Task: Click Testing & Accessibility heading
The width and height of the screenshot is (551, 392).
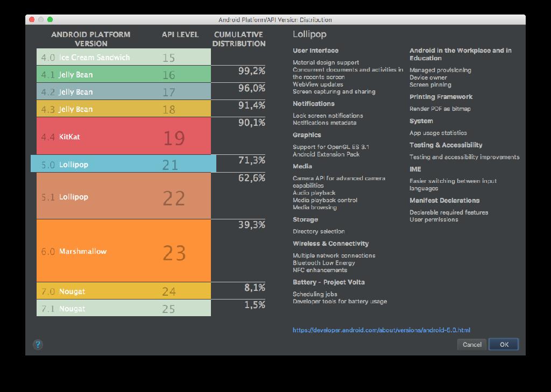Action: point(446,145)
